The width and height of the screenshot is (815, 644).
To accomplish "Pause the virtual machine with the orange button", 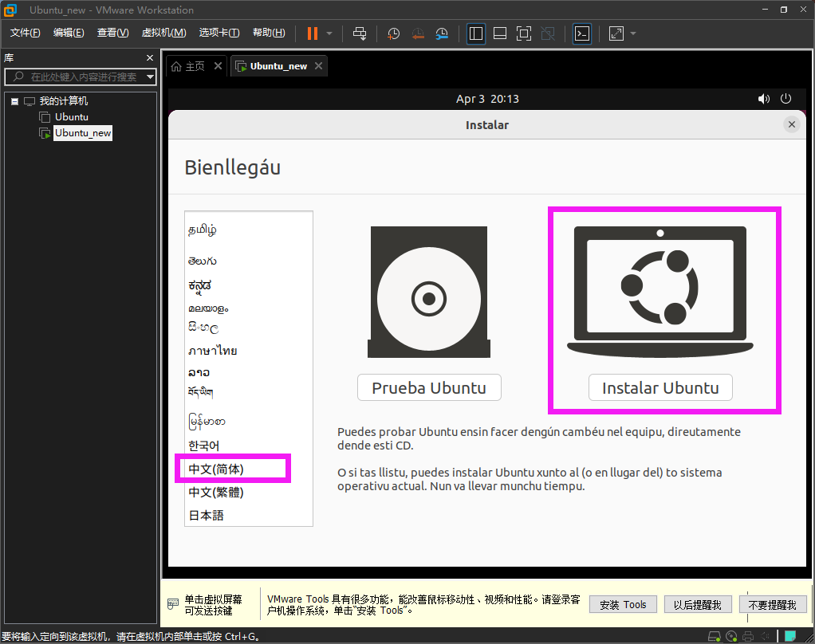I will [x=313, y=33].
